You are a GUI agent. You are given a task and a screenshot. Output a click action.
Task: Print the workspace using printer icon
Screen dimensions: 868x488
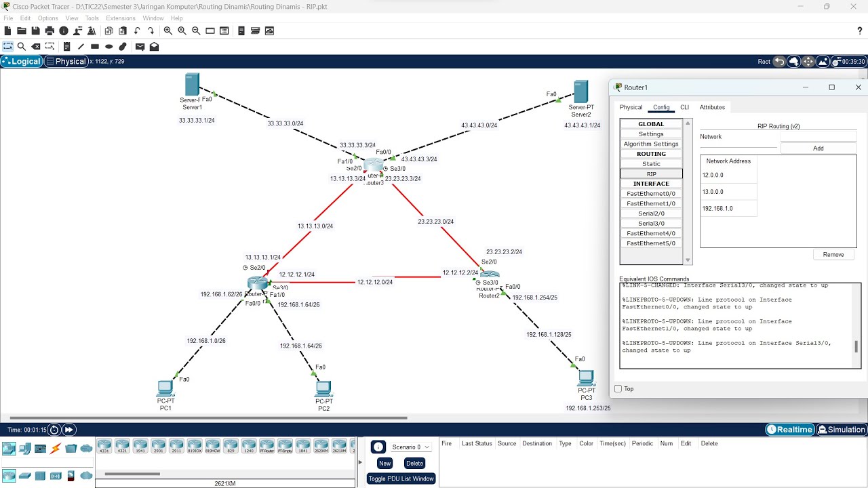click(50, 30)
